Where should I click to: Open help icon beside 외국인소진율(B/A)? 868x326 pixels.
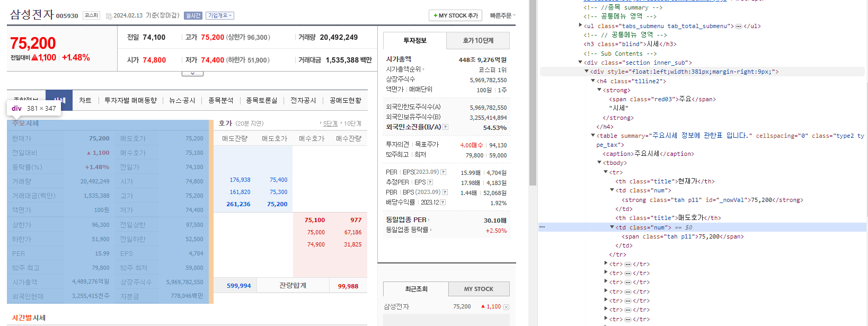445,127
